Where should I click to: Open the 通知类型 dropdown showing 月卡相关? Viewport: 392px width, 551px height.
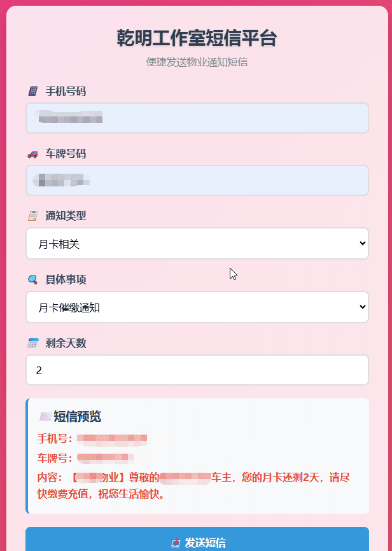coord(197,243)
